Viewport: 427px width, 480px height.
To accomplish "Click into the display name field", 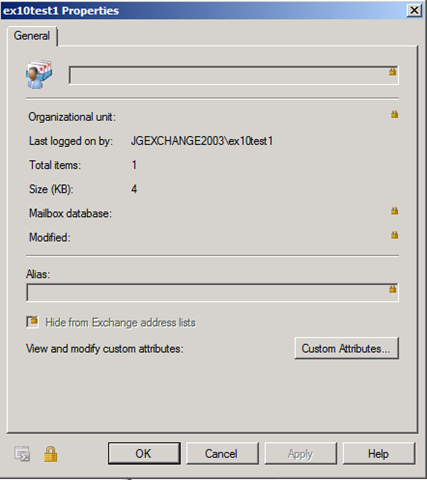I will point(233,75).
